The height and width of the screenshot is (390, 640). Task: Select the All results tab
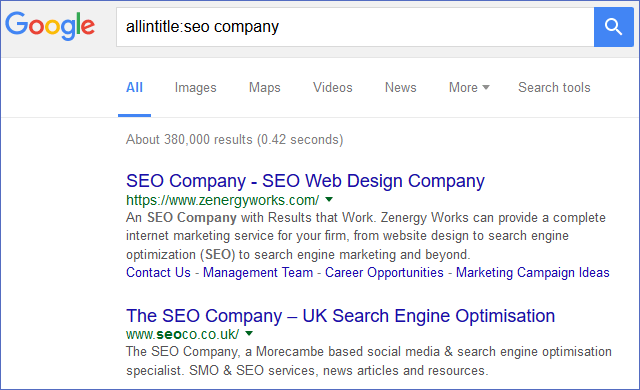click(134, 87)
